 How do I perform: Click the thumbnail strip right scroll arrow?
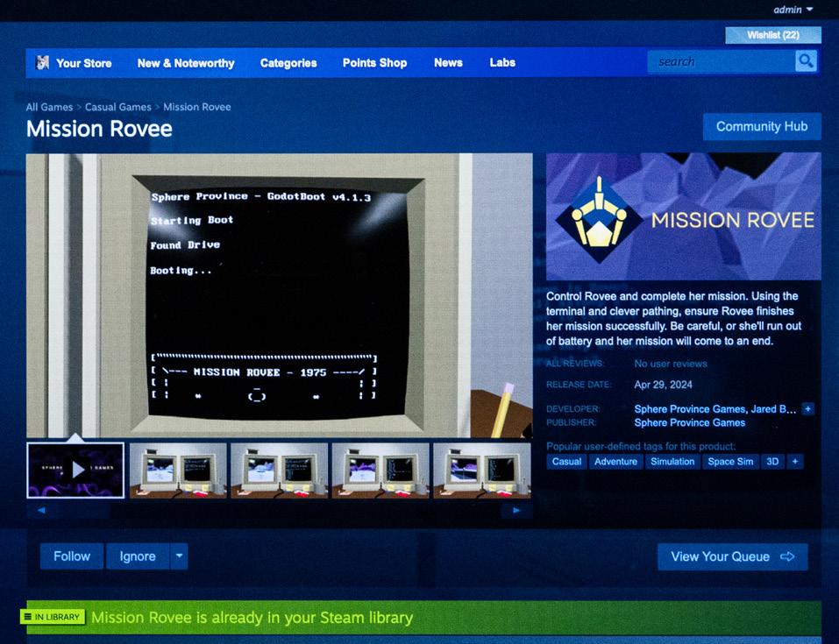[x=516, y=510]
